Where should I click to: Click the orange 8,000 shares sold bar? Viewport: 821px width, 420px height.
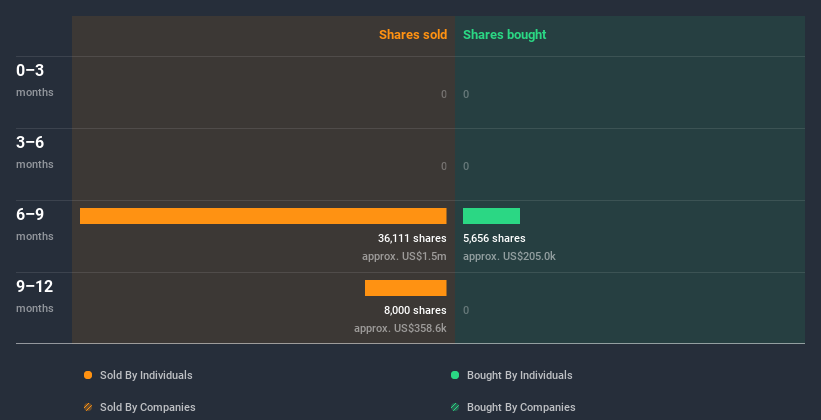(x=406, y=288)
